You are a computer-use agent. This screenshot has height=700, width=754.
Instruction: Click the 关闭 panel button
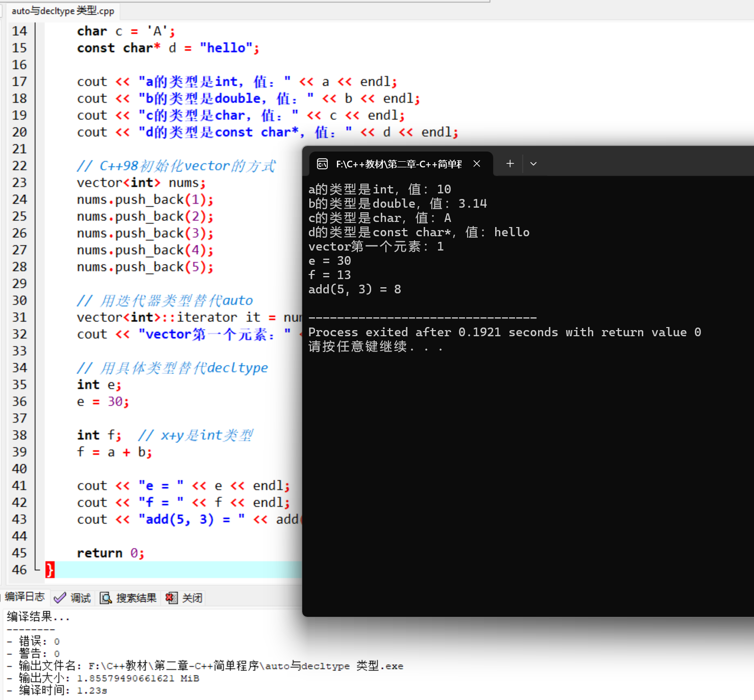pyautogui.click(x=184, y=598)
